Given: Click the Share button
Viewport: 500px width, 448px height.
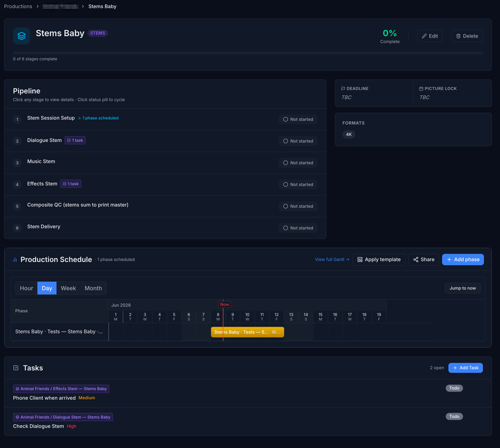Looking at the screenshot, I should tap(424, 260).
